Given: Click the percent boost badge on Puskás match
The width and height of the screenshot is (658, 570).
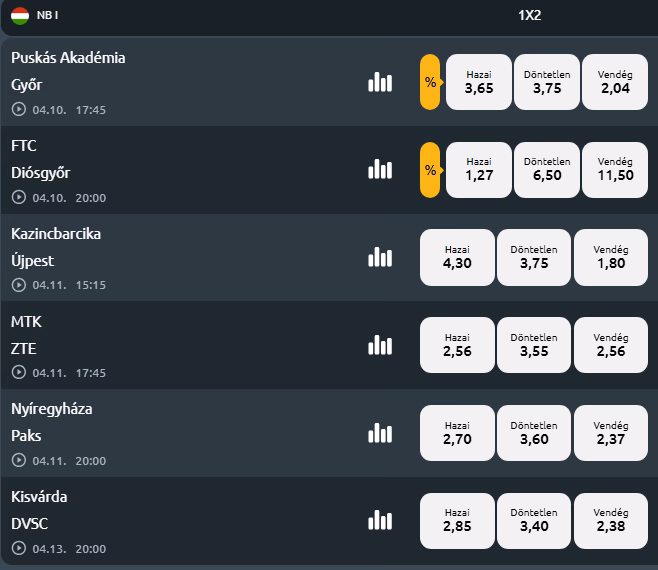Looking at the screenshot, I should [430, 82].
